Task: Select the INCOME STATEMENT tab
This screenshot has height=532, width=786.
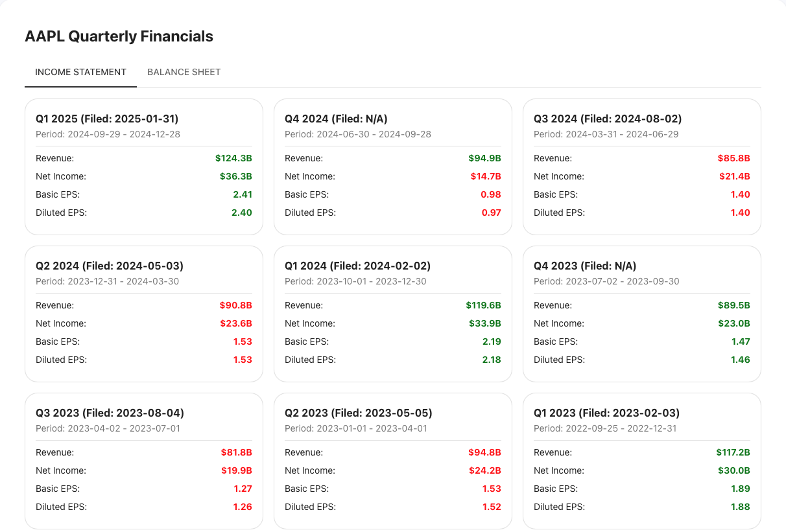Action: (x=80, y=72)
